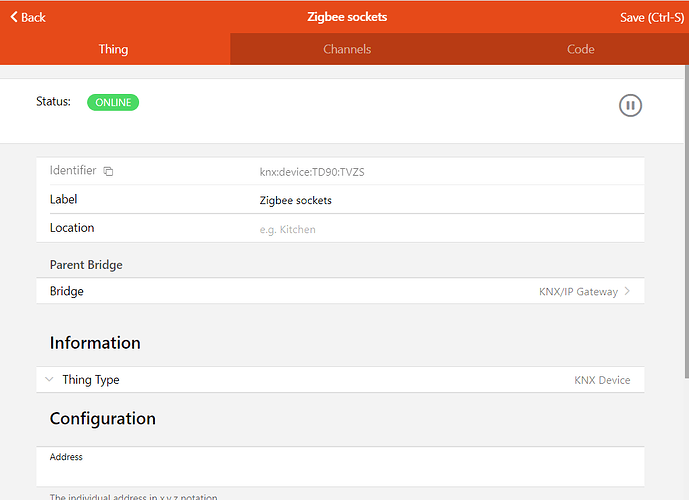Click the KNX Device thing type value

[602, 380]
